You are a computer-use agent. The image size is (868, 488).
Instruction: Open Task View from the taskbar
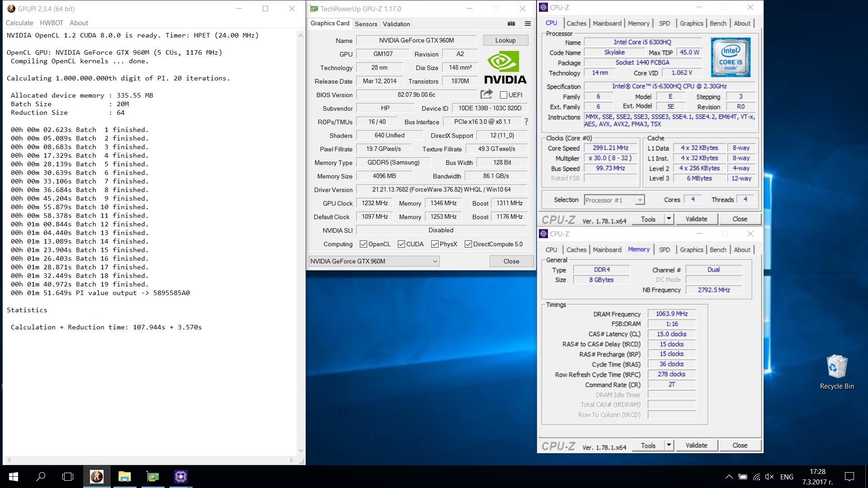click(x=68, y=477)
